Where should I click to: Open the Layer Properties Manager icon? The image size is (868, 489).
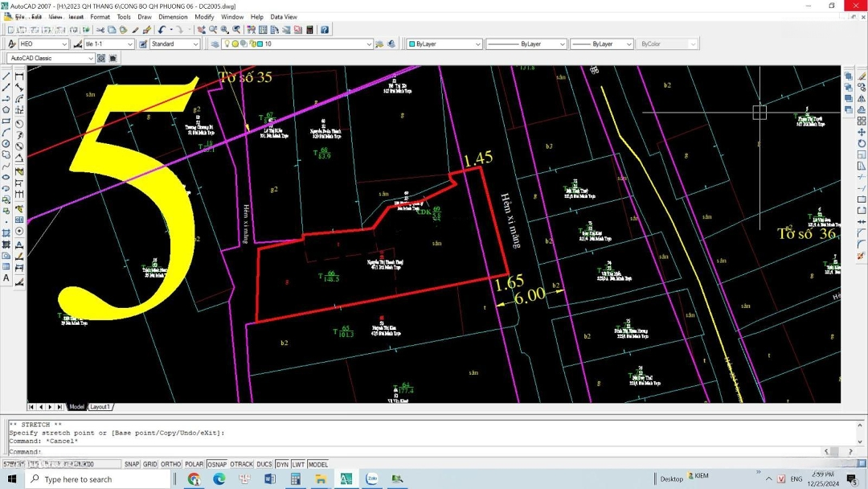tap(215, 44)
